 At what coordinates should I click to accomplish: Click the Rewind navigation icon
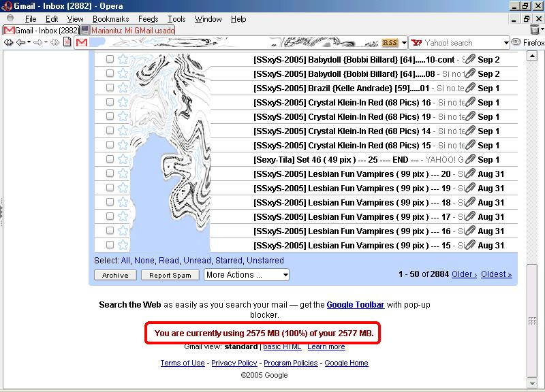(x=8, y=43)
